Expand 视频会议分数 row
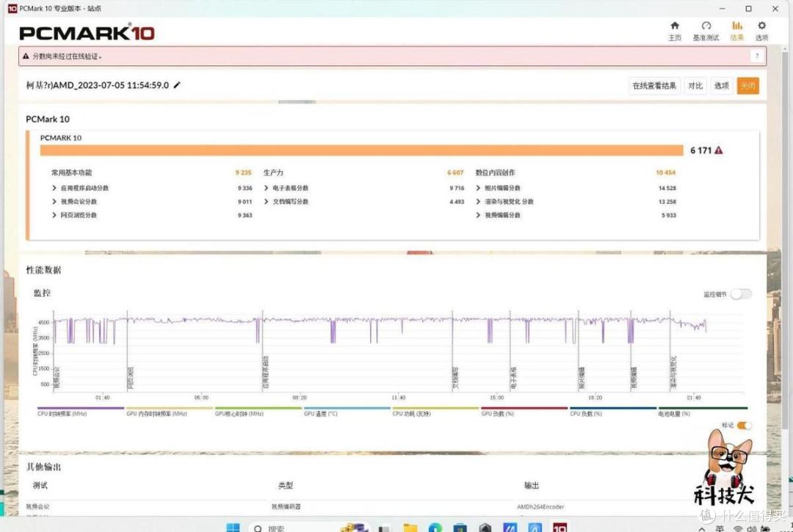The image size is (793, 532). coord(54,202)
